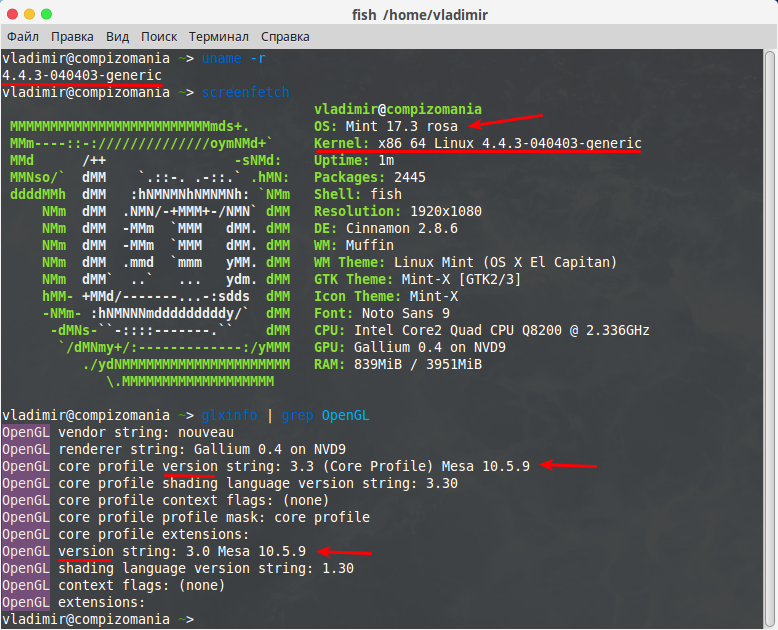
Task: Click the green 'vladimir@compizomania' screenfetch header
Action: 397,109
